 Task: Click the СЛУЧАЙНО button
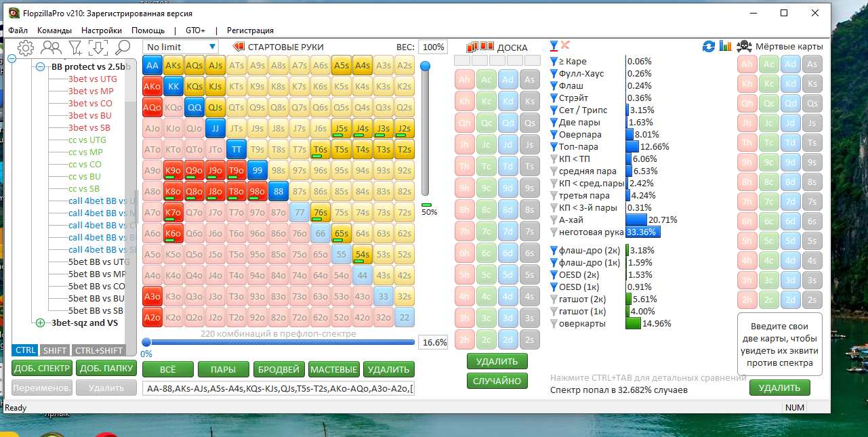tap(497, 381)
